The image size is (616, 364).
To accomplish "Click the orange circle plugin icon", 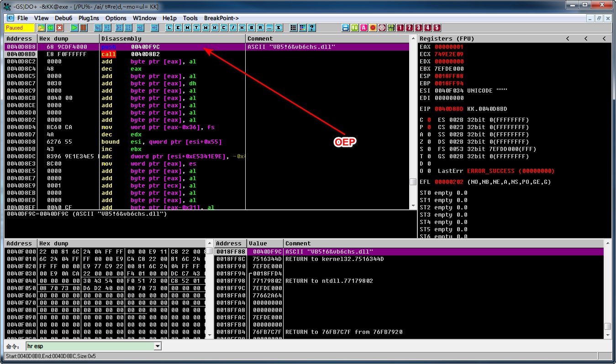I will [373, 28].
